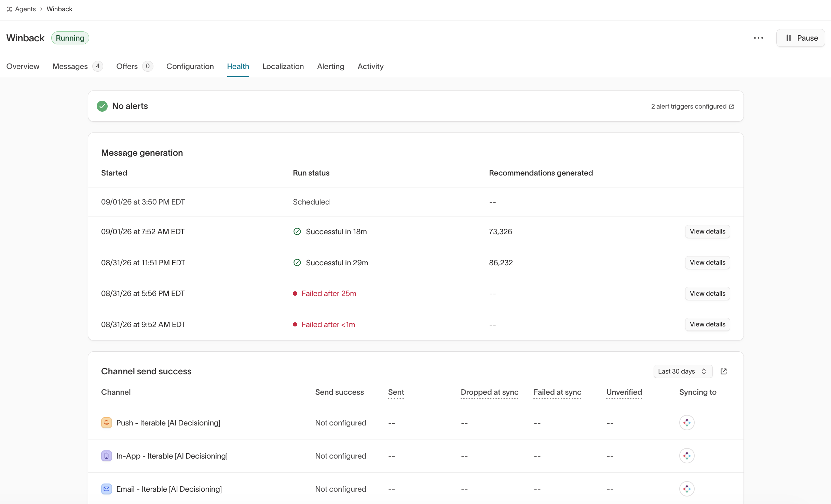Click the Unverified column header
This screenshot has height=504, width=831.
[x=624, y=392]
